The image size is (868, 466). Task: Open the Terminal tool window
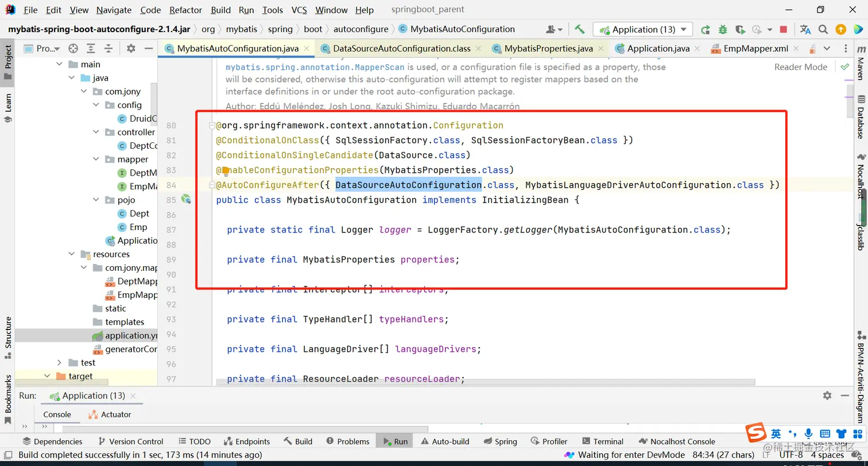603,441
